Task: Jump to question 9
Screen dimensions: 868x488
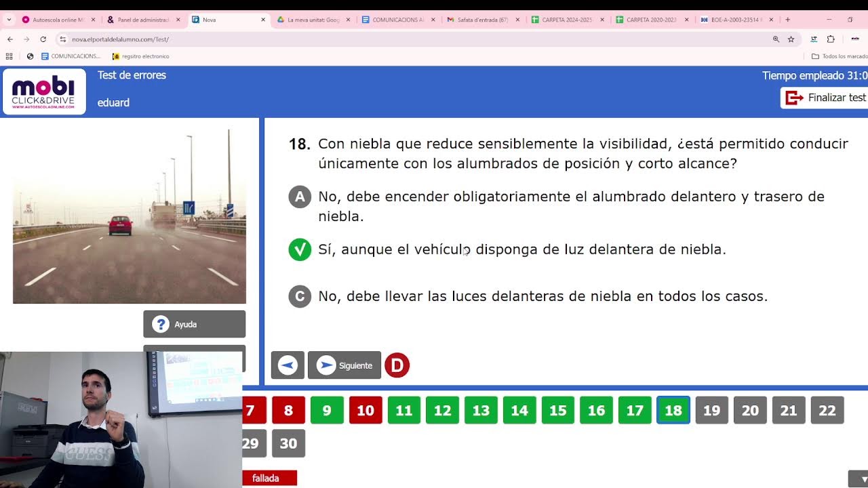Action: [327, 410]
